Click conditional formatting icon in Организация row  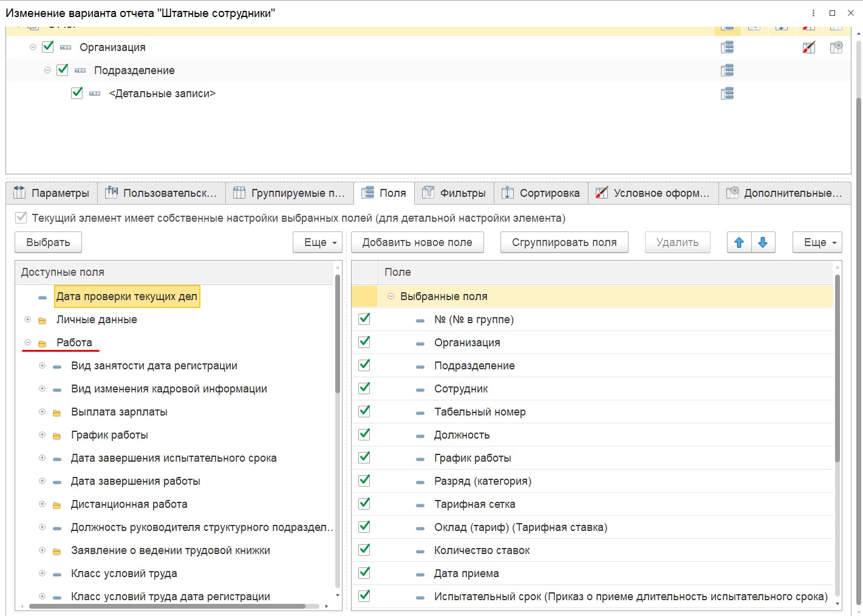pyautogui.click(x=808, y=47)
